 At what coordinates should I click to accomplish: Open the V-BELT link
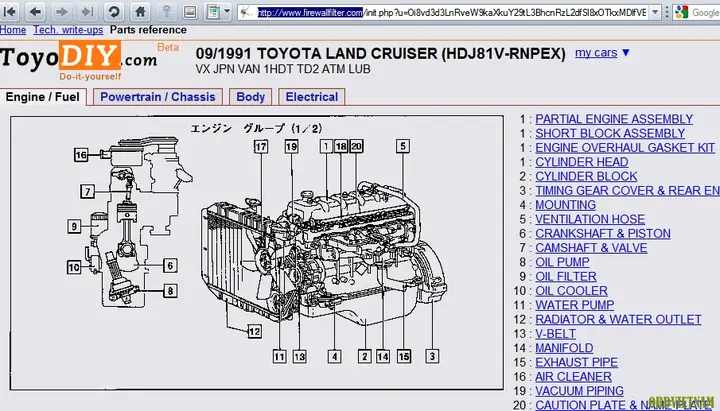click(555, 333)
